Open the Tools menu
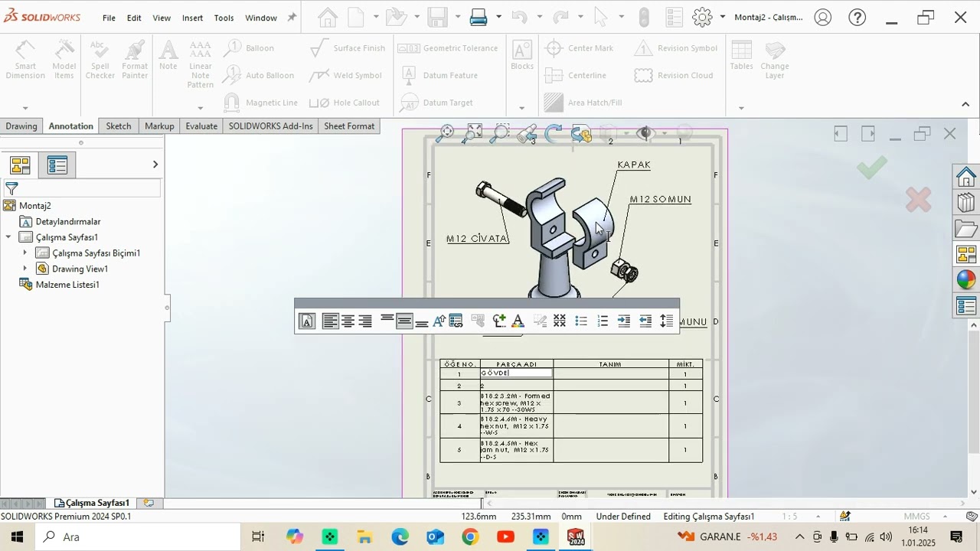This screenshot has height=551, width=980. [x=224, y=18]
